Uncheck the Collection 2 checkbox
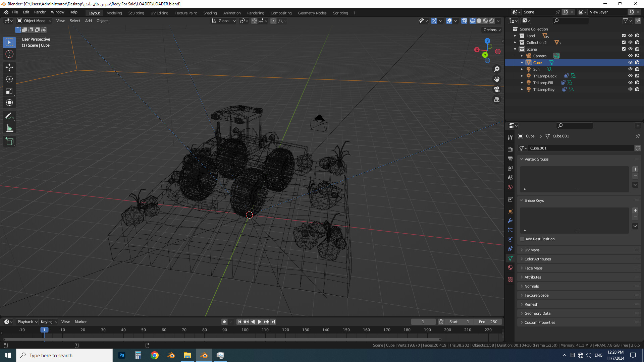 pos(624,43)
